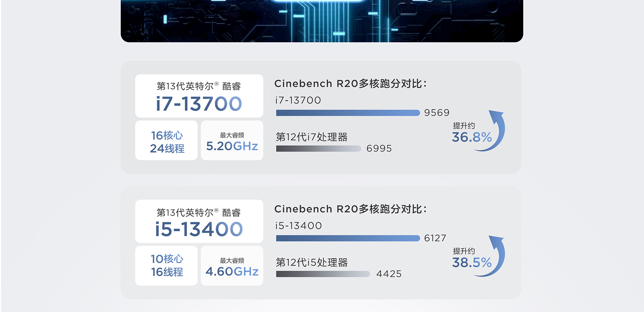Click the circuit board banner image

pos(322,21)
